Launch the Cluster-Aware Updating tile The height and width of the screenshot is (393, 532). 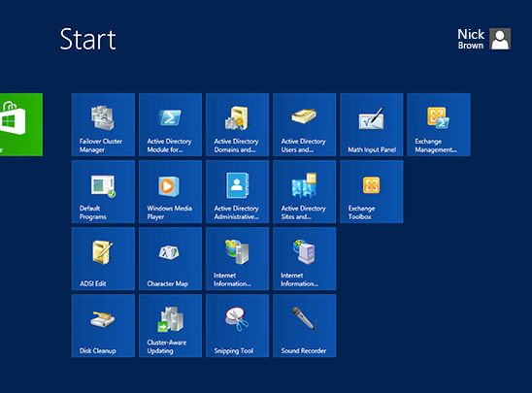click(170, 326)
